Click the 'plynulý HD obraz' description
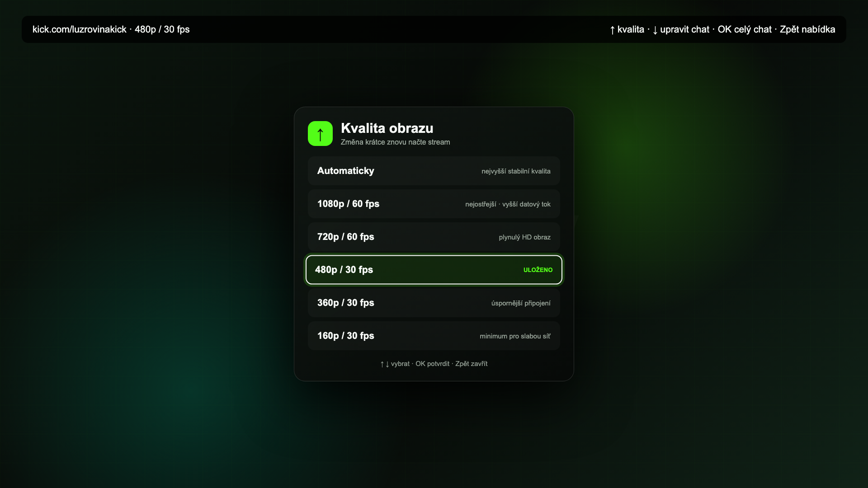This screenshot has width=868, height=488. coord(524,237)
